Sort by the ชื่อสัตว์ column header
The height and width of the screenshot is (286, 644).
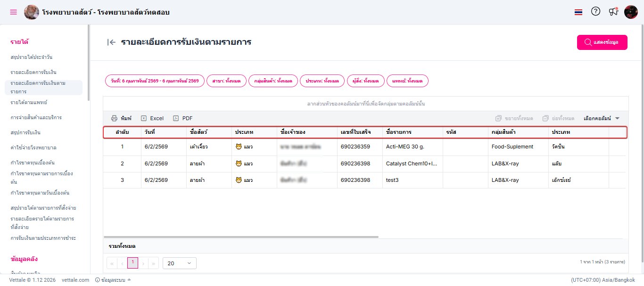click(198, 132)
